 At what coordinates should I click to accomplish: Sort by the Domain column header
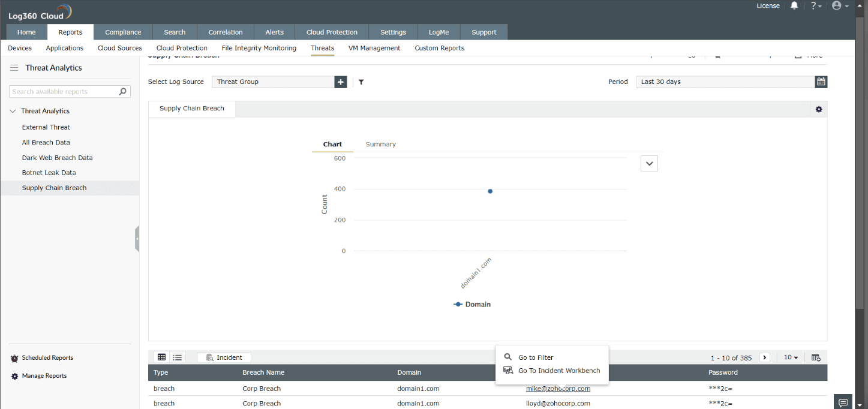point(409,372)
